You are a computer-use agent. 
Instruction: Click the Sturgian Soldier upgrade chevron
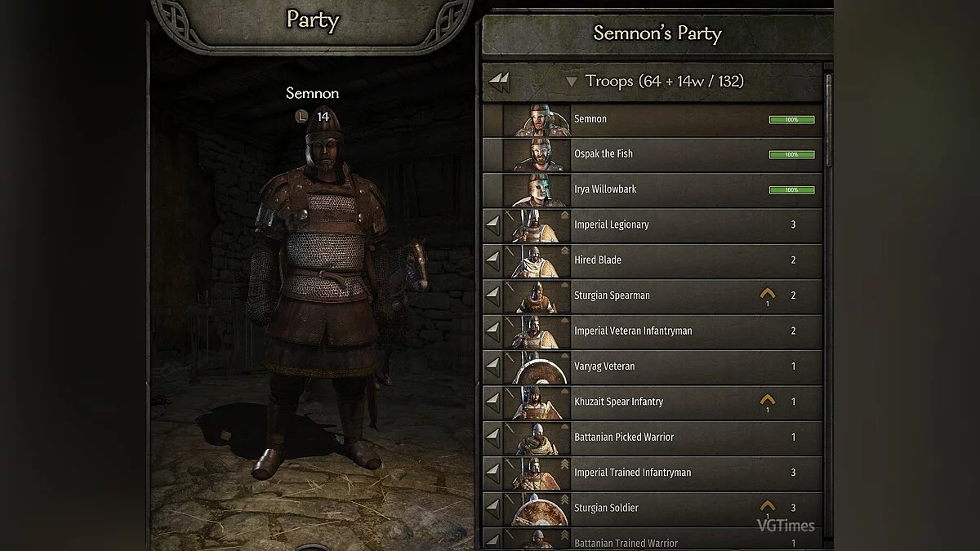click(767, 506)
